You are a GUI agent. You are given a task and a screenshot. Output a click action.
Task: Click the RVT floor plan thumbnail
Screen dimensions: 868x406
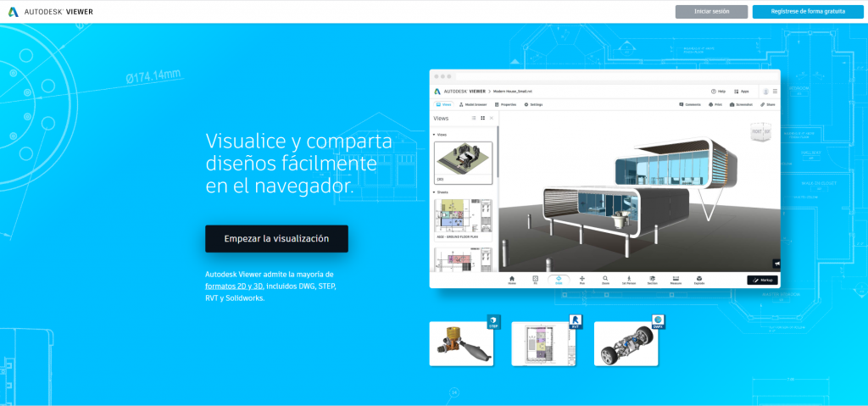point(543,344)
